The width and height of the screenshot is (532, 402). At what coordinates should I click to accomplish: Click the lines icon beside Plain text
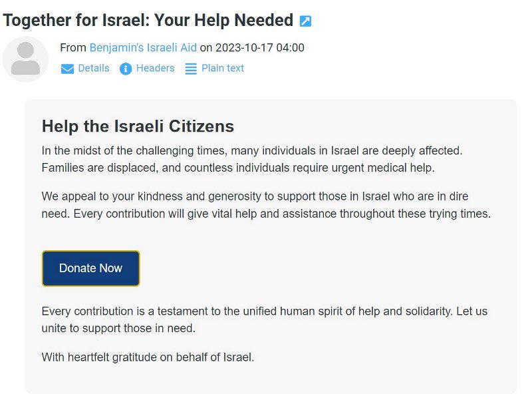point(191,69)
